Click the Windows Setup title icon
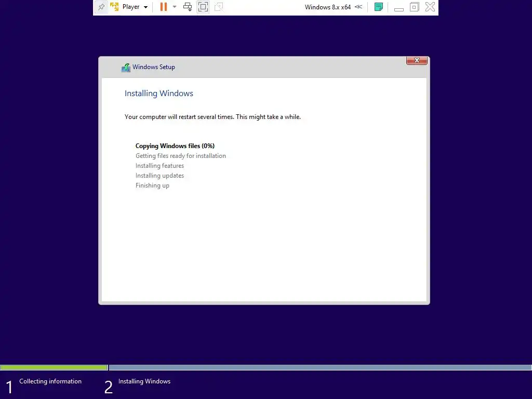 pyautogui.click(x=126, y=67)
